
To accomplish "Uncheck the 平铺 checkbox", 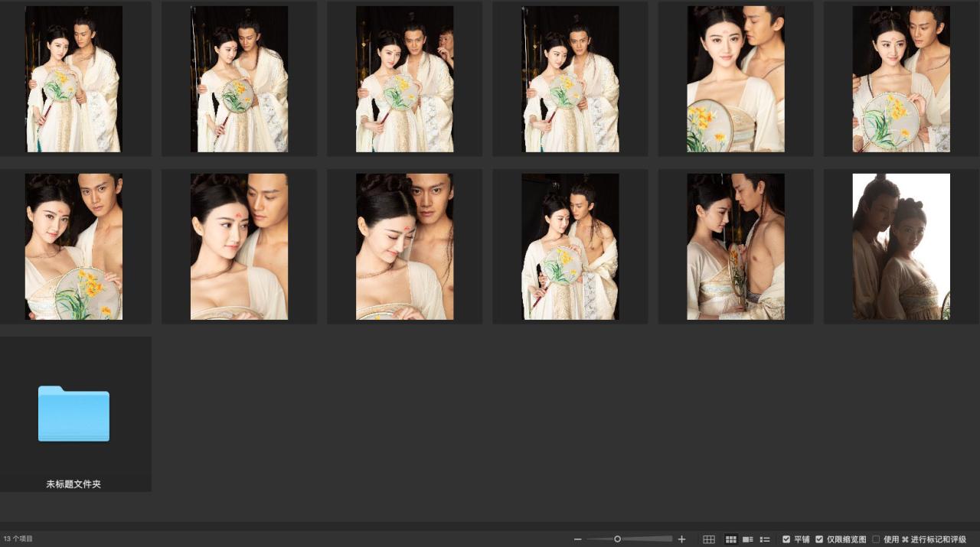I will click(786, 539).
